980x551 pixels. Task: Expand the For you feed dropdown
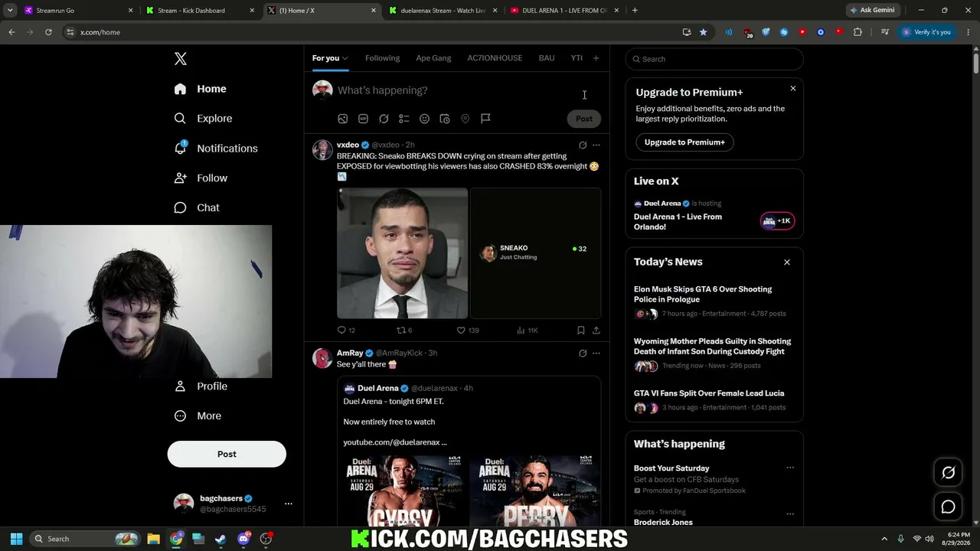pyautogui.click(x=345, y=58)
